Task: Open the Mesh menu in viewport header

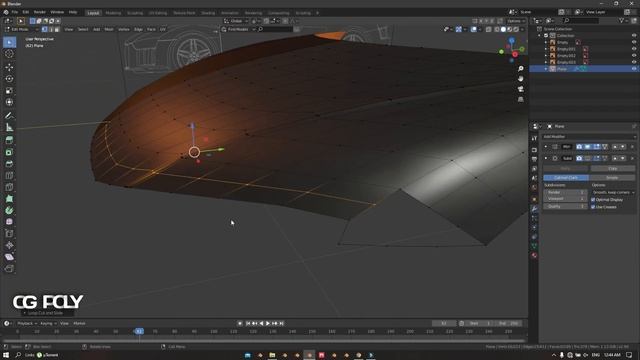Action: pyautogui.click(x=109, y=29)
